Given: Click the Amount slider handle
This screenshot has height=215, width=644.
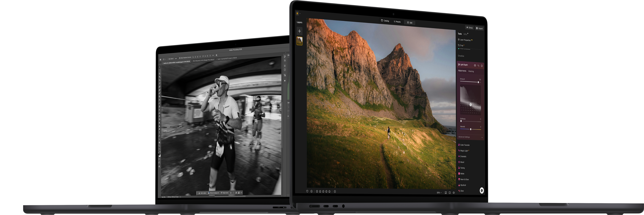Looking at the screenshot, I should pyautogui.click(x=478, y=82).
